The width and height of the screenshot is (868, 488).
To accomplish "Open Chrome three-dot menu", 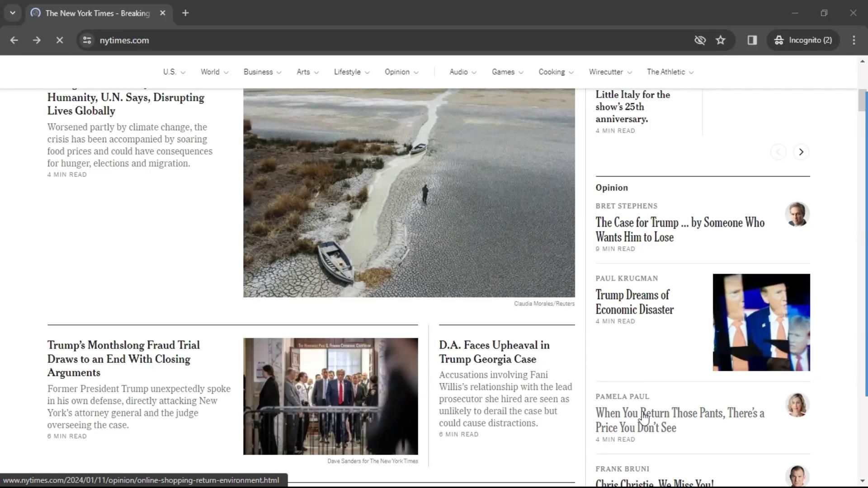I will [854, 40].
